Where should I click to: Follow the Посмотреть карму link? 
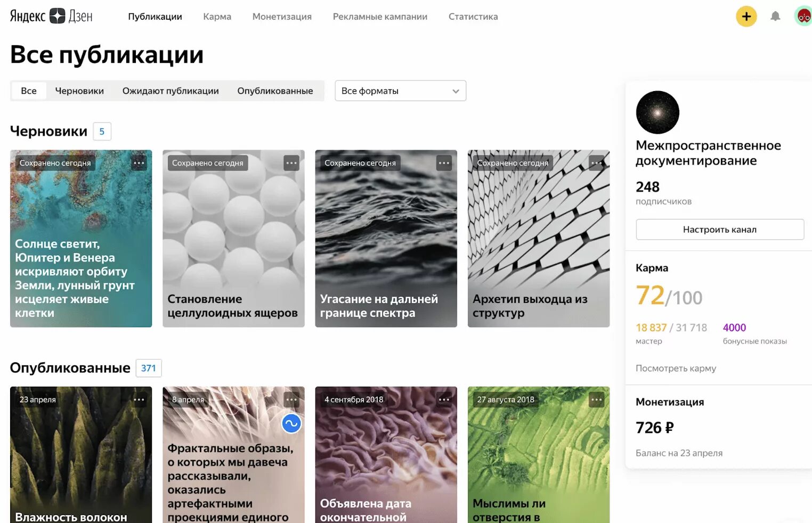click(676, 368)
